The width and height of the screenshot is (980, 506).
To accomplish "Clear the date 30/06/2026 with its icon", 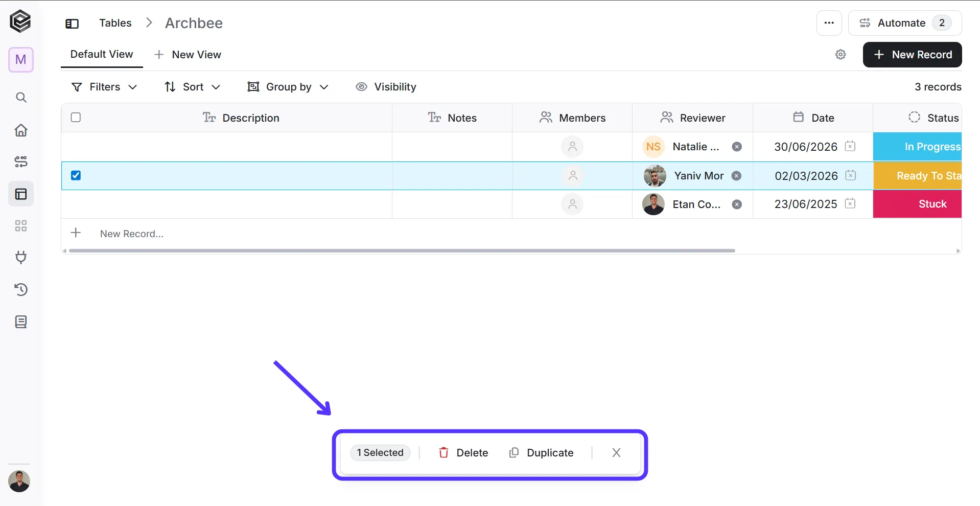I will [850, 146].
